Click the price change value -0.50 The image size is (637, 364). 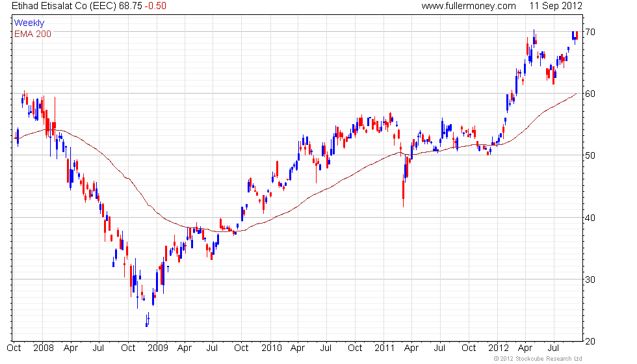point(155,6)
